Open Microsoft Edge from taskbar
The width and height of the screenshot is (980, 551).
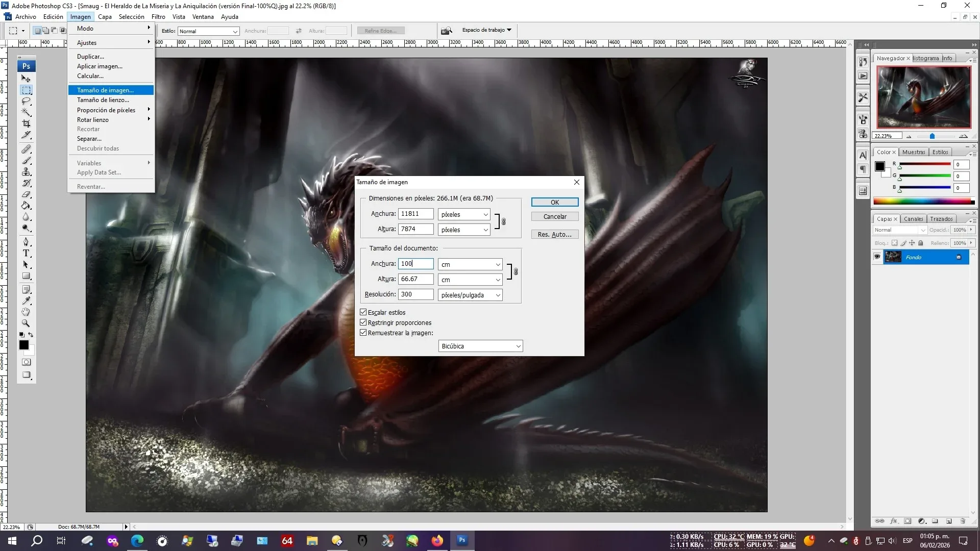pos(137,541)
